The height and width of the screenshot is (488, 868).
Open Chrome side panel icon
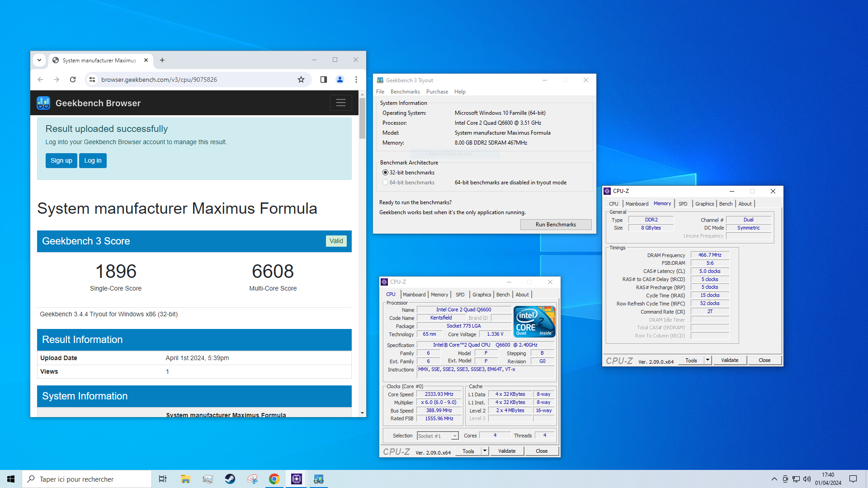pos(324,80)
